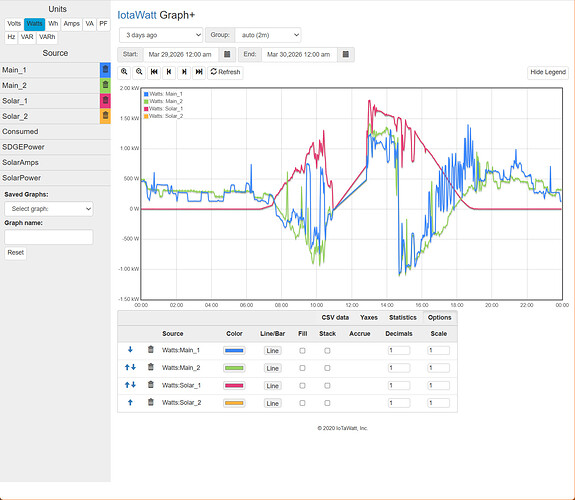Enable Fill for Watts:Main_1
Image resolution: width=575 pixels, height=500 pixels.
pyautogui.click(x=302, y=351)
